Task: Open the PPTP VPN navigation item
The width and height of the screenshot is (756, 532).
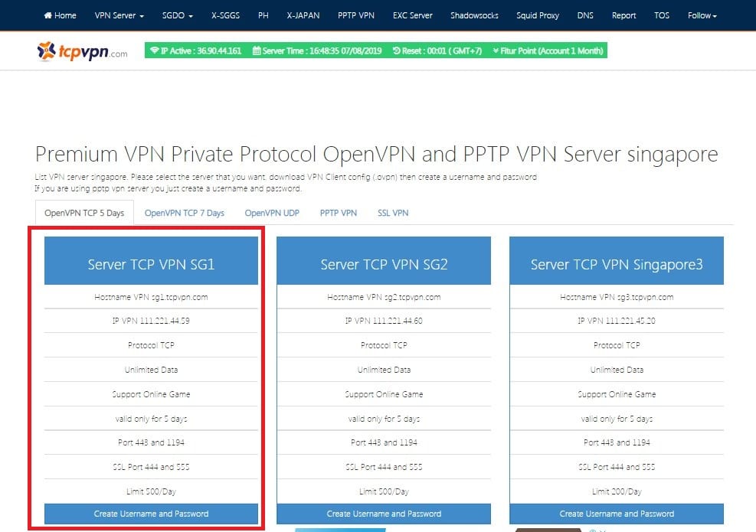Action: (x=356, y=15)
